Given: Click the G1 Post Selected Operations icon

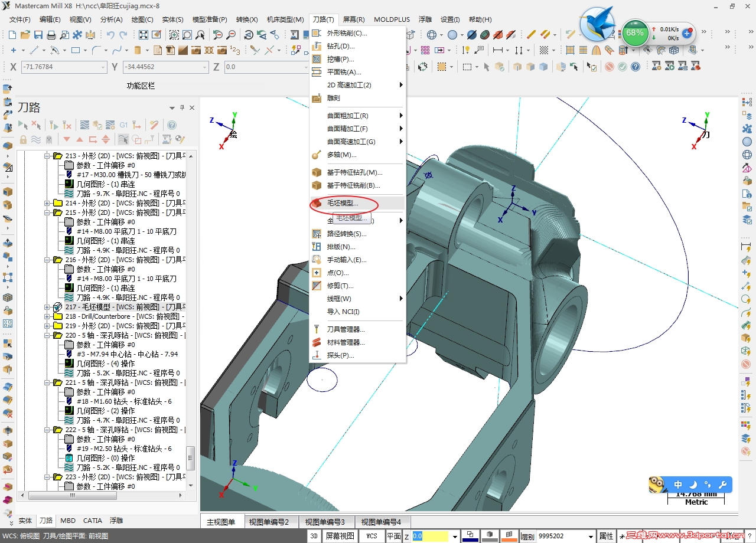Looking at the screenshot, I should click(x=123, y=125).
